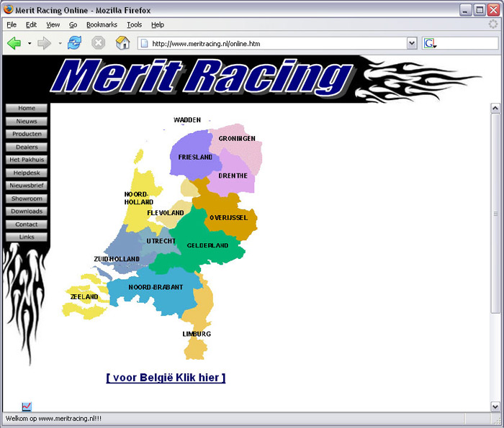Go back with the green arrow
The image size is (504, 428).
click(14, 43)
